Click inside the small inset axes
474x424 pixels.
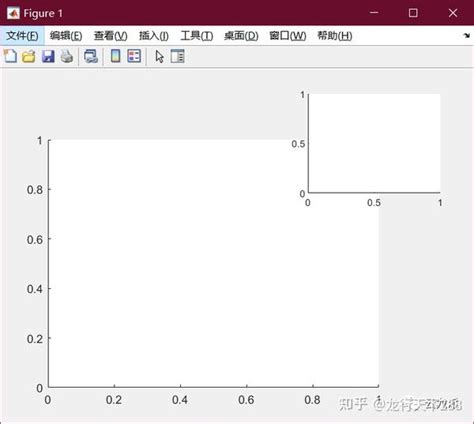click(x=374, y=143)
